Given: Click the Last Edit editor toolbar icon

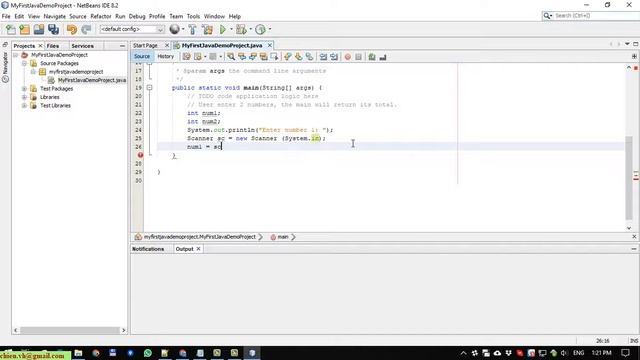Looking at the screenshot, I should point(187,57).
